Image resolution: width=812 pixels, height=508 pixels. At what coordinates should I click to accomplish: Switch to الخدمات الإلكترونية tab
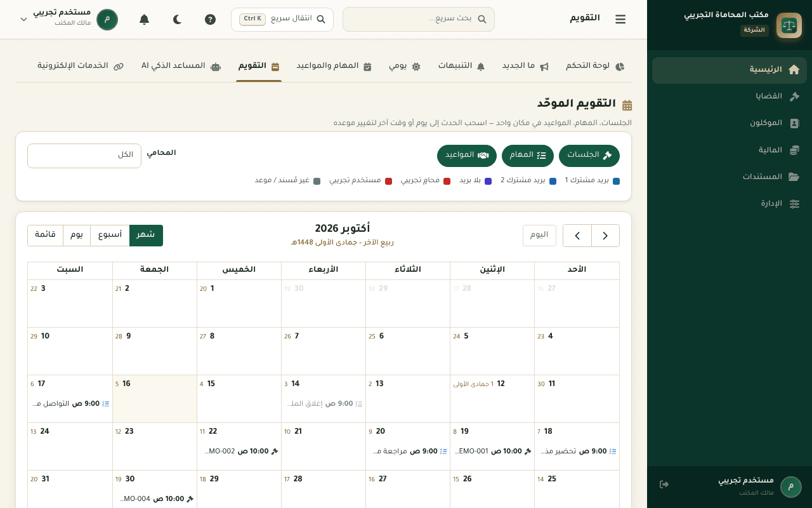pos(81,66)
